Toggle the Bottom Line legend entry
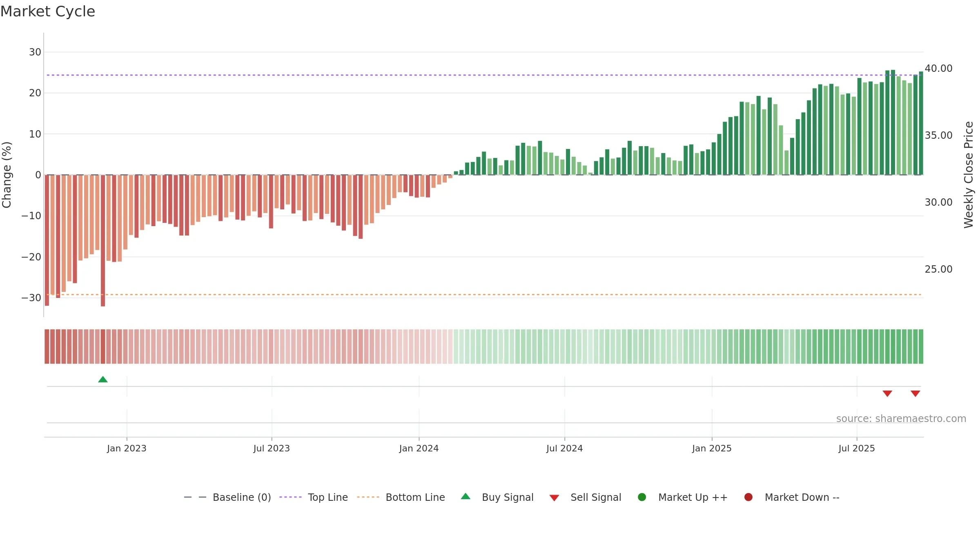Viewport: 980px width, 551px height. (x=401, y=497)
